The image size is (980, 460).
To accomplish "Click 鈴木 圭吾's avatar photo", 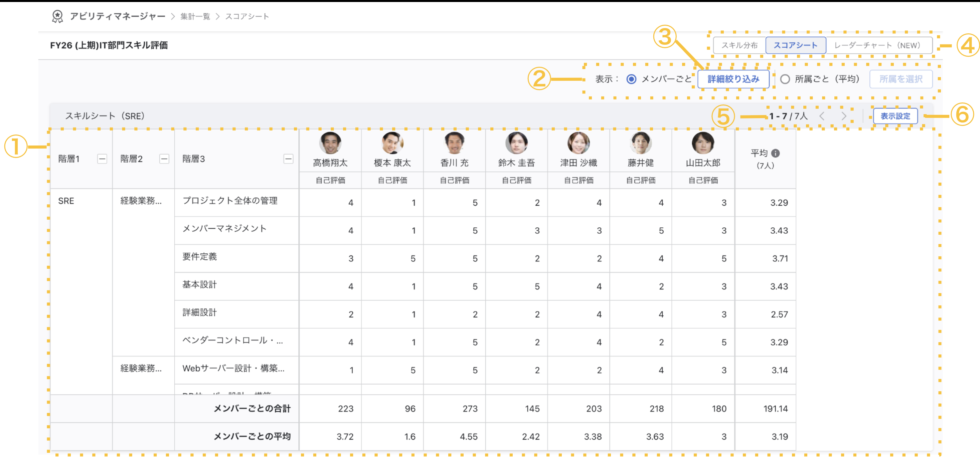I will coord(516,143).
